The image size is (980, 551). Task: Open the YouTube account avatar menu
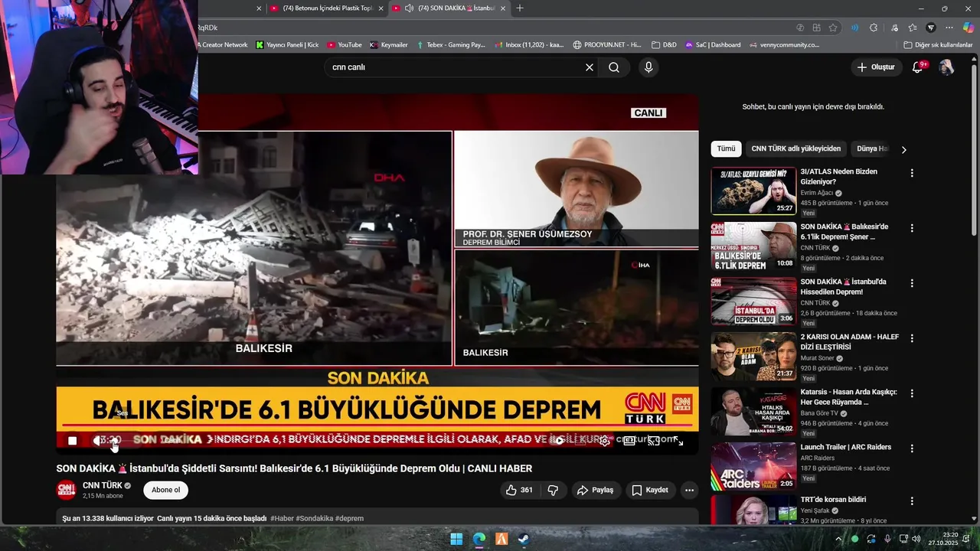point(946,67)
